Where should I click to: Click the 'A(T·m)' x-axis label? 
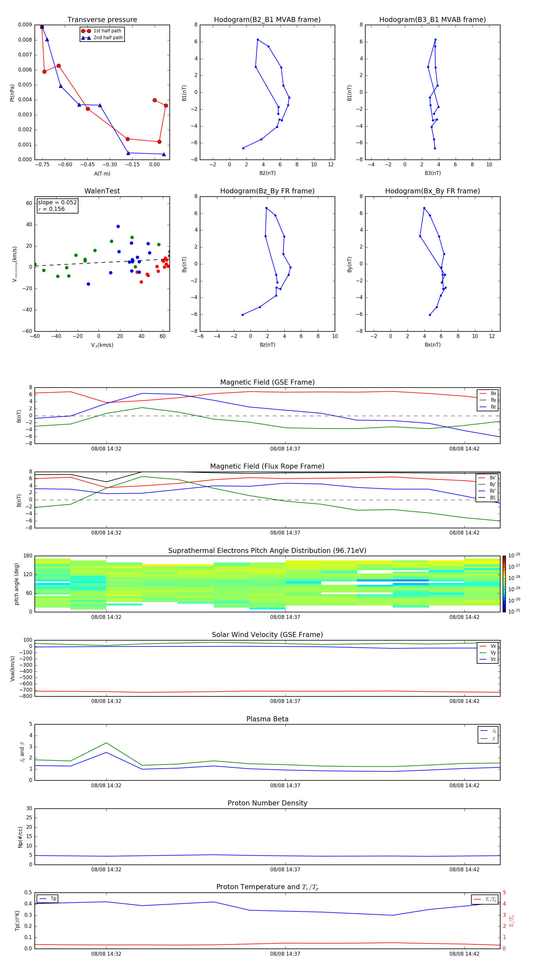pos(102,173)
